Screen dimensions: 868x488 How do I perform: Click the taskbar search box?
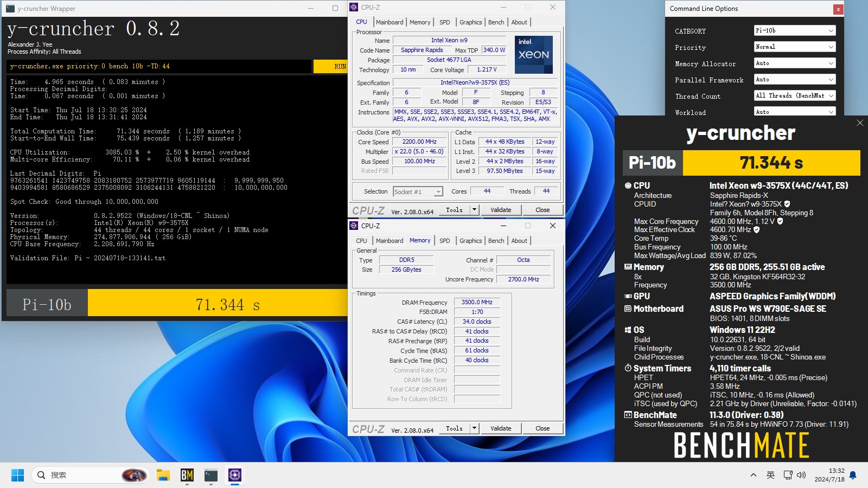(90, 475)
